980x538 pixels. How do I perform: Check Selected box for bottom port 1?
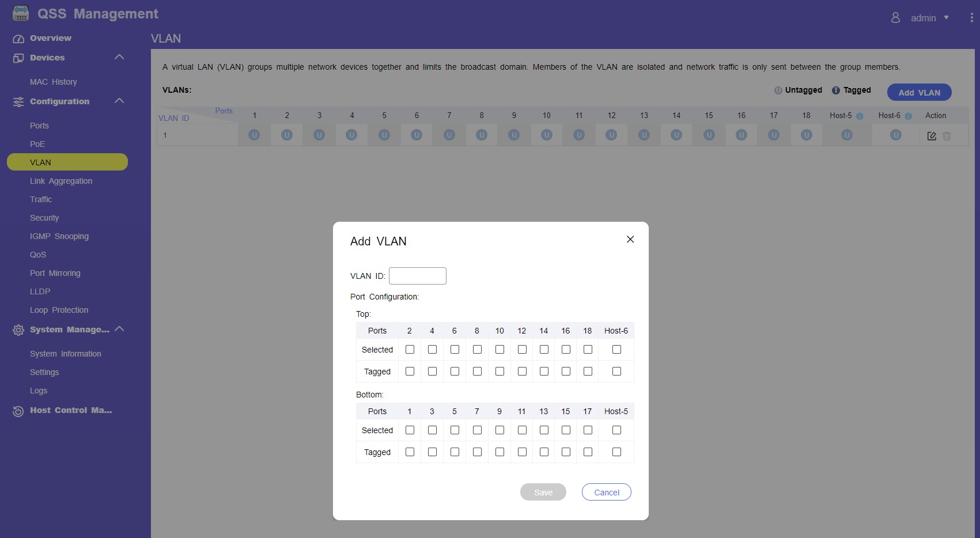click(410, 430)
